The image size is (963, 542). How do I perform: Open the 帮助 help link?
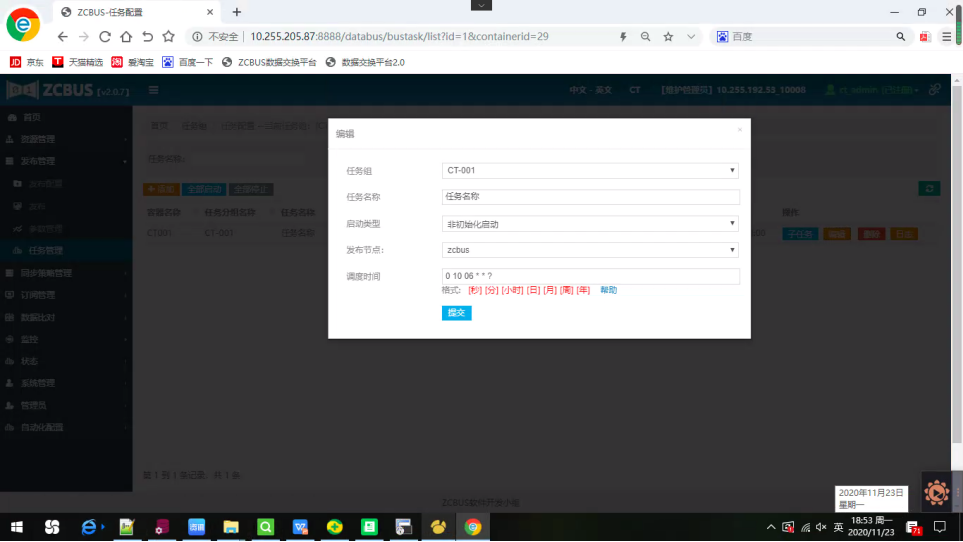pyautogui.click(x=608, y=290)
